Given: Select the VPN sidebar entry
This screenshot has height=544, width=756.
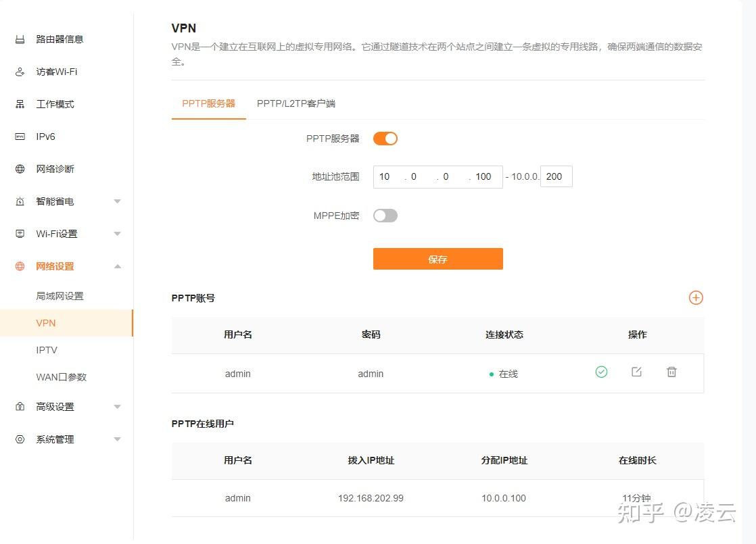Looking at the screenshot, I should coord(46,323).
